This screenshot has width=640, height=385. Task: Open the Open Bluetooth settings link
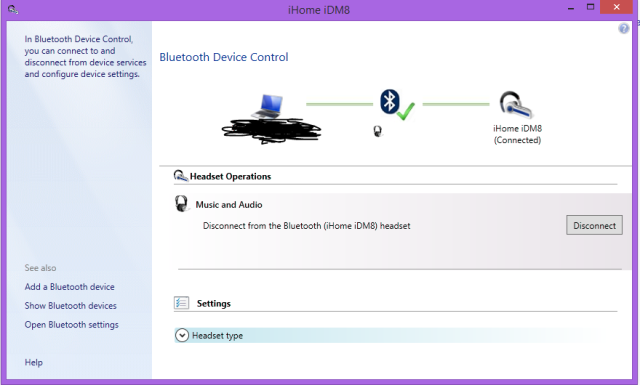coord(71,325)
